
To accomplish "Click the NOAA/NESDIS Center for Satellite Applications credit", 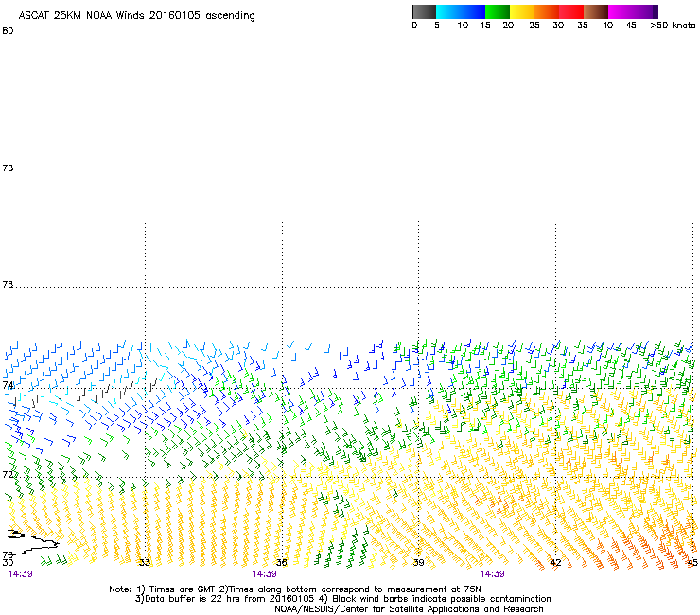I will pyautogui.click(x=409, y=609).
